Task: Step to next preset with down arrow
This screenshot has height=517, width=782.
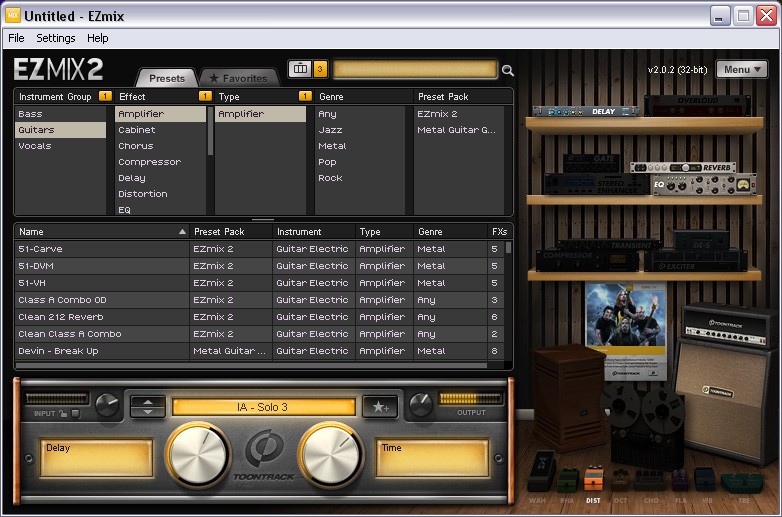Action: (x=148, y=412)
